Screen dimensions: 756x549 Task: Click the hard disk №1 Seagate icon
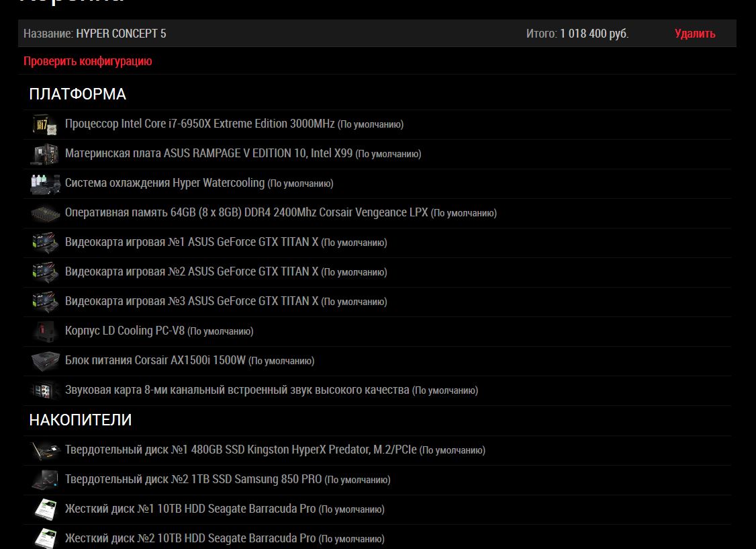[x=46, y=509]
